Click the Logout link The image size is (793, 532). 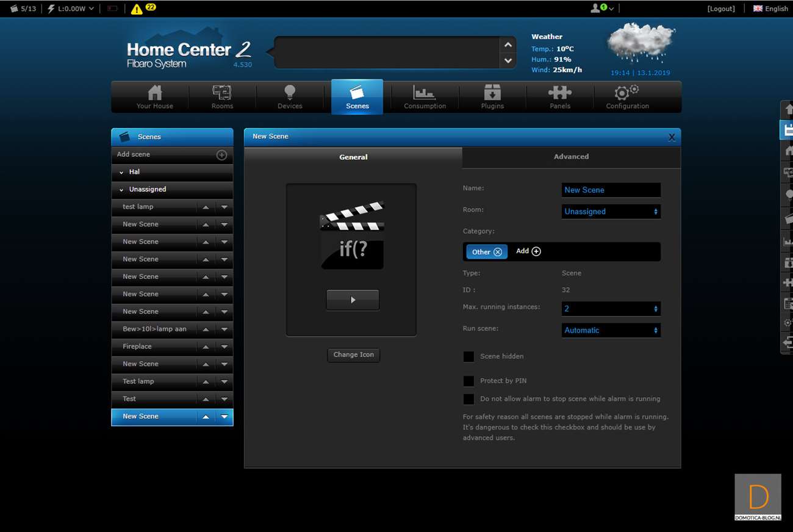(x=721, y=9)
